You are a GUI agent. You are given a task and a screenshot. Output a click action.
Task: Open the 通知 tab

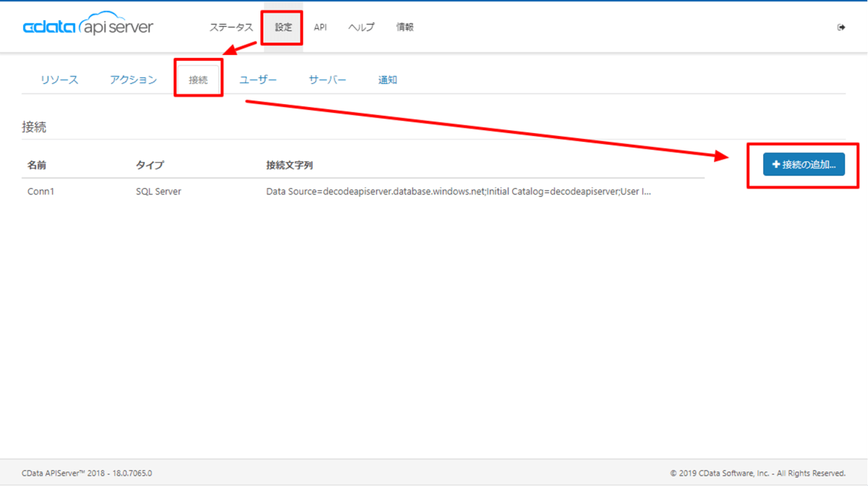[388, 80]
